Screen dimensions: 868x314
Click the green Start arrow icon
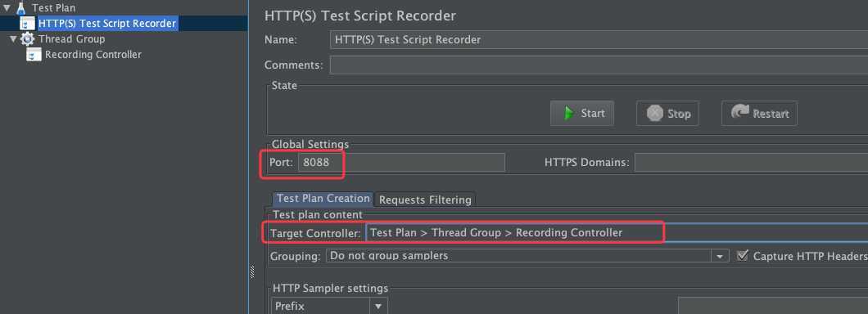click(x=568, y=114)
